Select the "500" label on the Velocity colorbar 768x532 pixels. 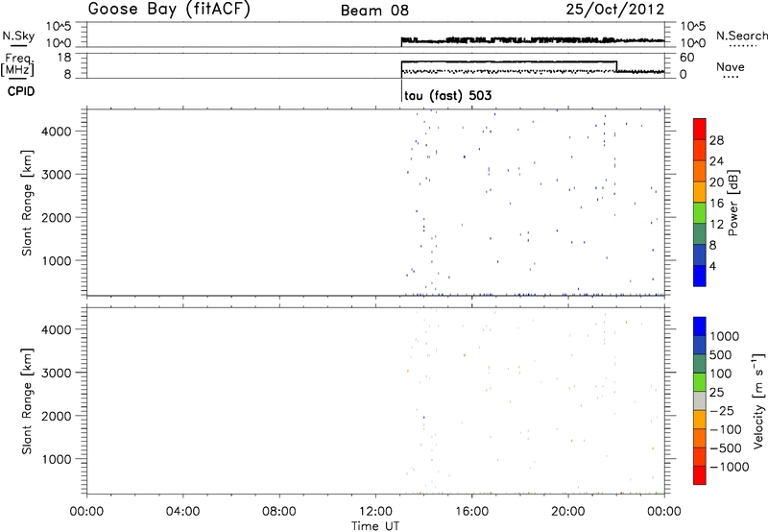click(x=721, y=354)
